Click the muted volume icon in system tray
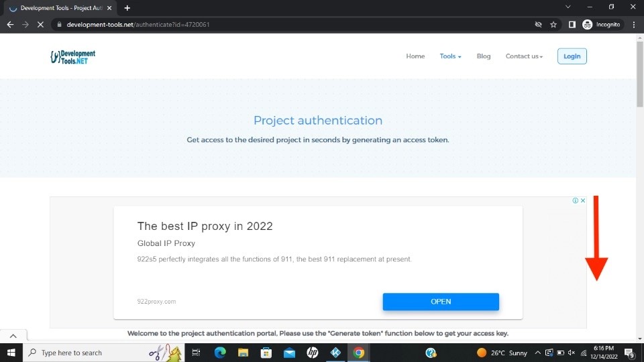Screen dimensions: 644x362 (x=572, y=353)
